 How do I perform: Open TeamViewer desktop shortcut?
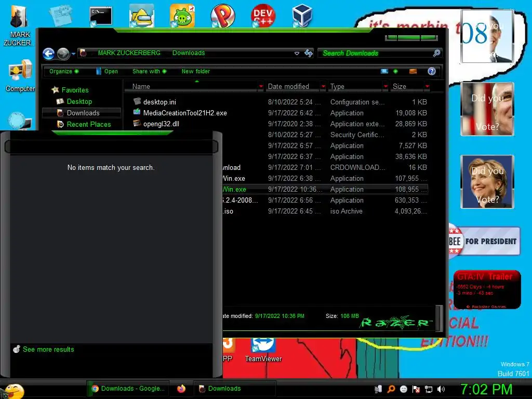coord(263,350)
